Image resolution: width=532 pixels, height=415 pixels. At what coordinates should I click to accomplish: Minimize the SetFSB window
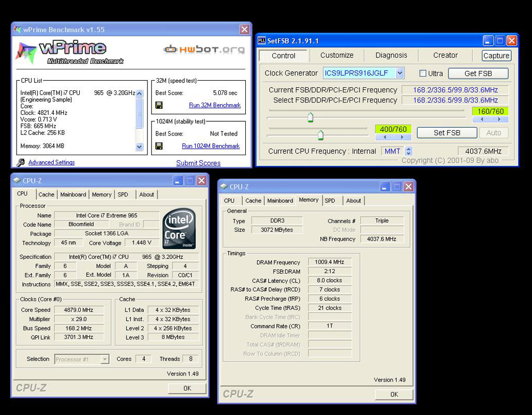tap(488, 41)
